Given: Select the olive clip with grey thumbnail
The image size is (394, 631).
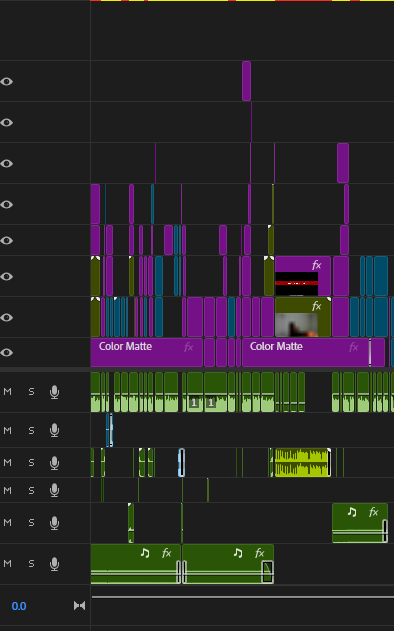Looking at the screenshot, I should click(x=303, y=317).
